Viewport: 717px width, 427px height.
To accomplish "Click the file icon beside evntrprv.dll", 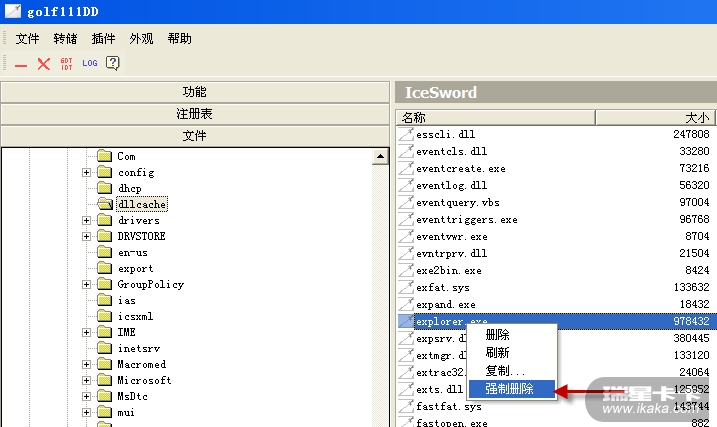I will 406,253.
